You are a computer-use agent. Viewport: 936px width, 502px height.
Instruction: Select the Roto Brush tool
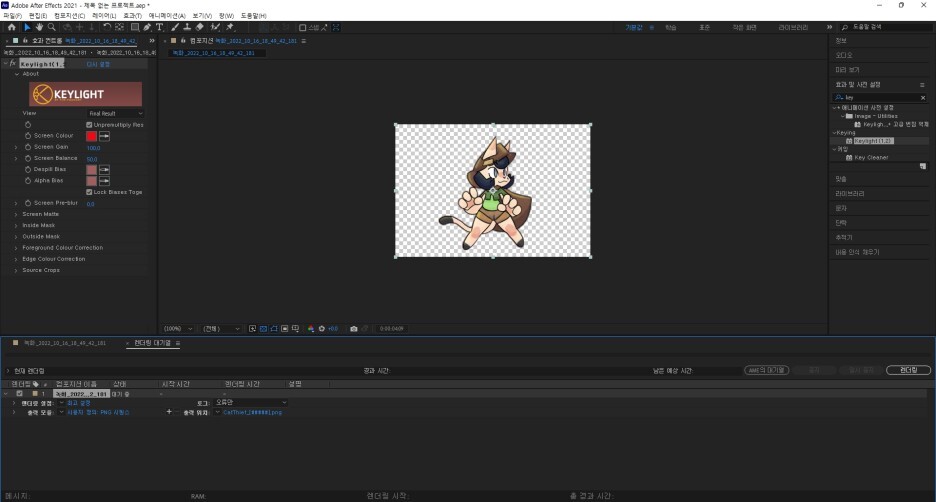tap(215, 27)
